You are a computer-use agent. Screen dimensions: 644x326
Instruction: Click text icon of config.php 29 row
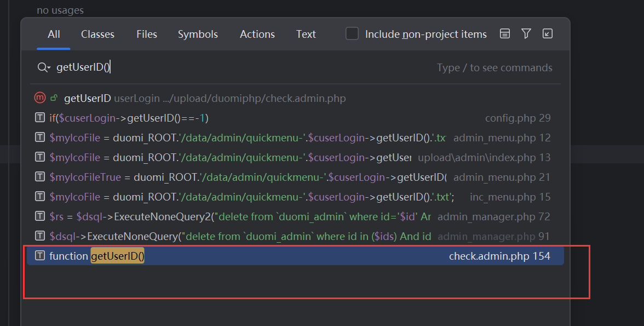tap(40, 118)
